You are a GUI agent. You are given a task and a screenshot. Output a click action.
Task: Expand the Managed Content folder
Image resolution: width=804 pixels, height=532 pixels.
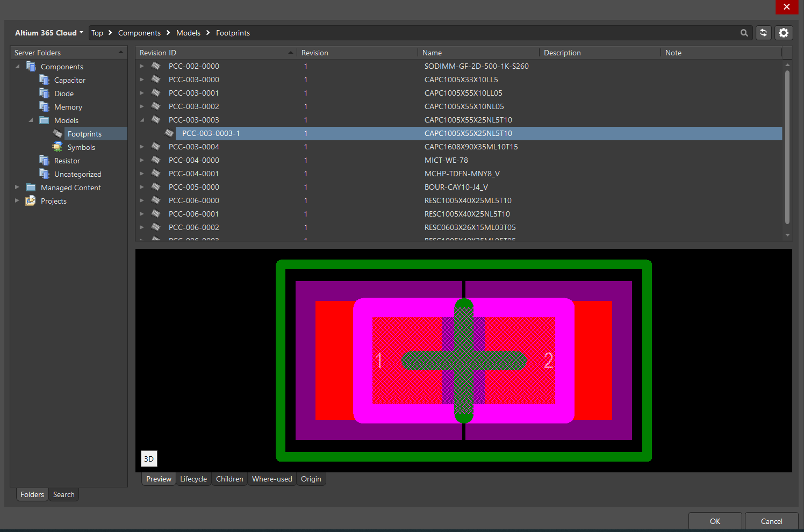tap(17, 187)
